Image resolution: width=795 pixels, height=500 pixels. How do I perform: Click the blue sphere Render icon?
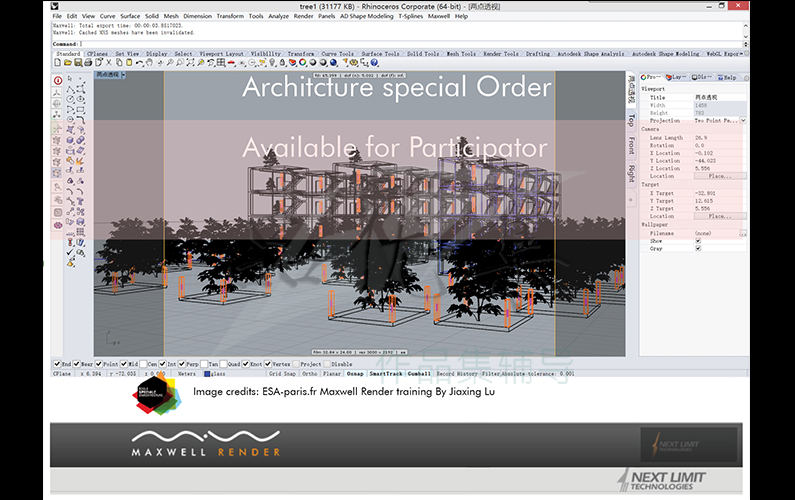tap(333, 62)
